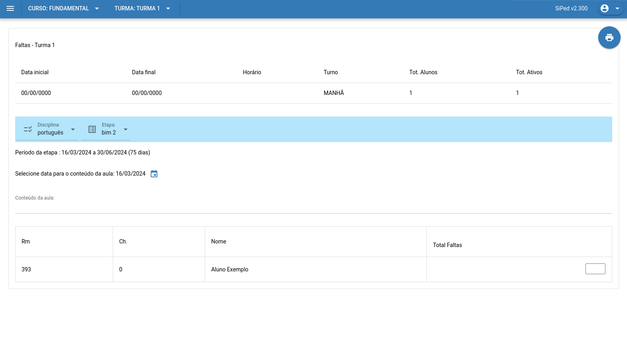This screenshot has width=627, height=364.
Task: Focus the Conteúdo da aula text field
Action: 313,206
